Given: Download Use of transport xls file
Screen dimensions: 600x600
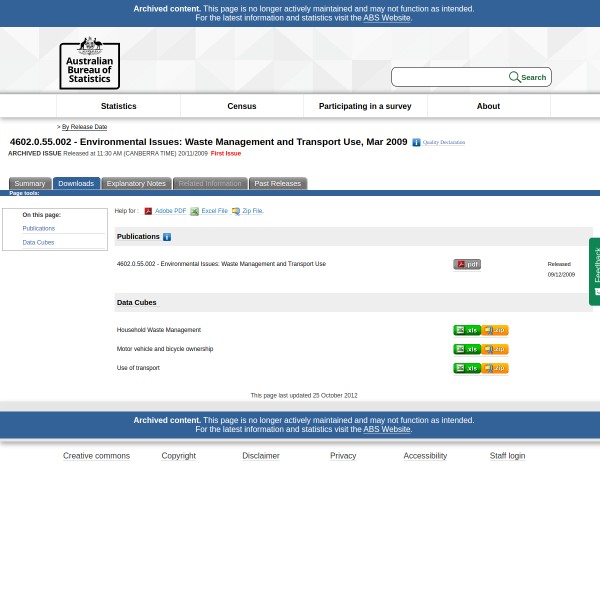Looking at the screenshot, I should click(x=466, y=368).
